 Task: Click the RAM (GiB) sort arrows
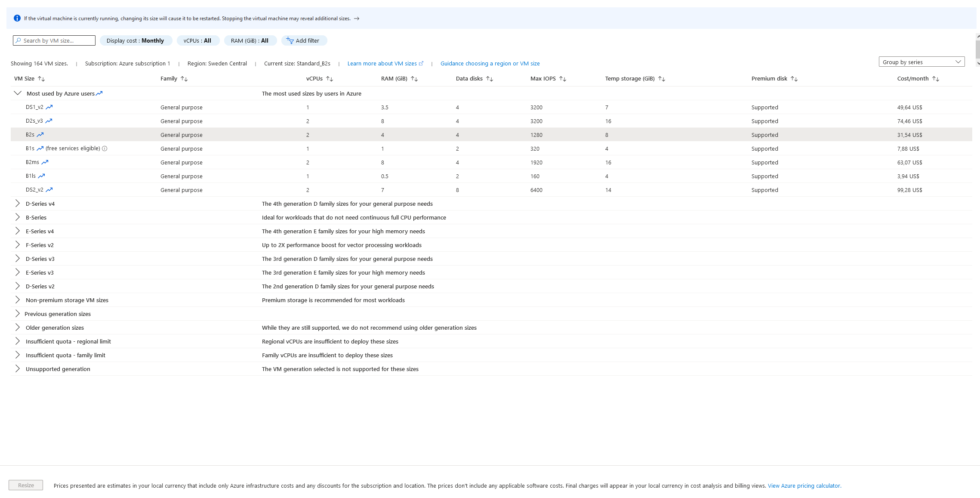414,79
